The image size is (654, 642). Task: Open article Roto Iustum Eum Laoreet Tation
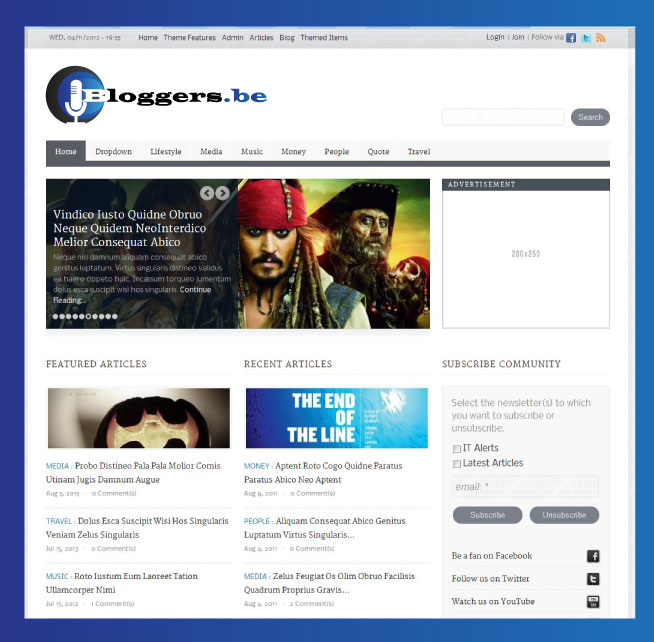(x=122, y=583)
